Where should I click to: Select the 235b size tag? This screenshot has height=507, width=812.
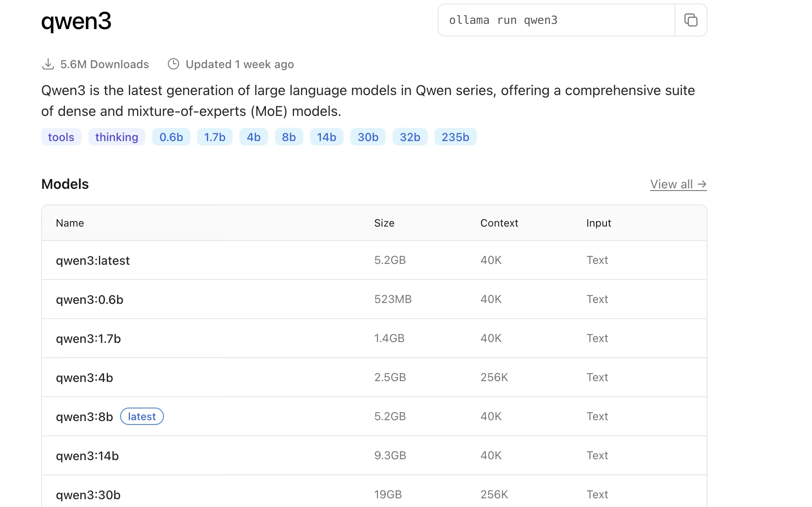(455, 137)
